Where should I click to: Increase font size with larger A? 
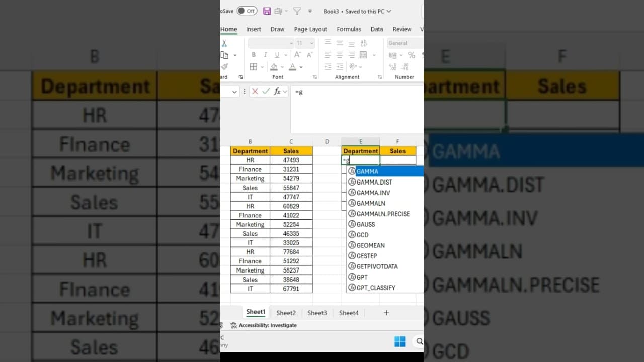(297, 55)
